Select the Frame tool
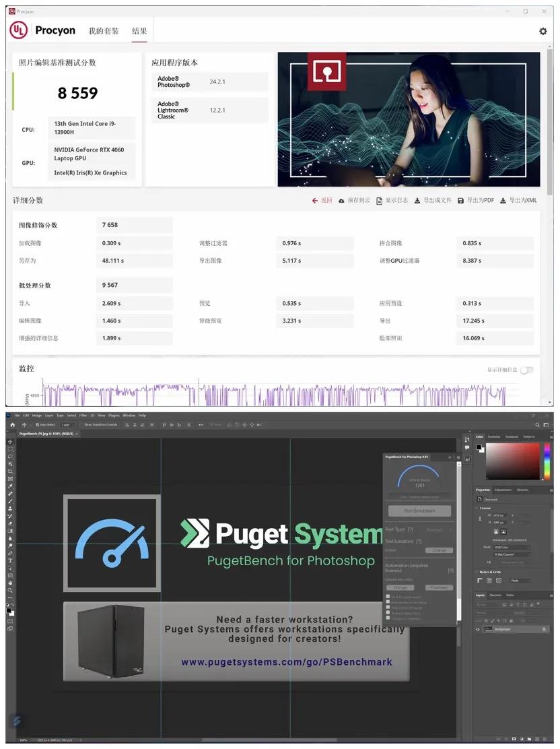This screenshot has height=749, width=560. (x=10, y=479)
